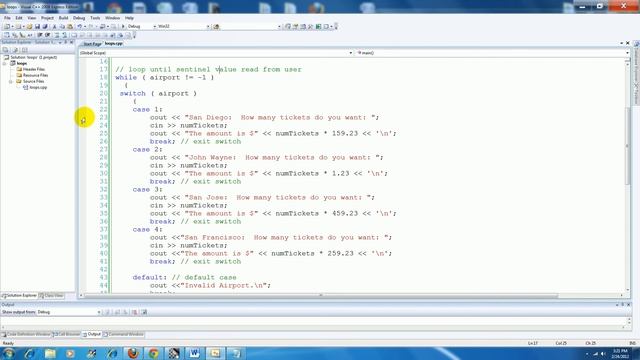640x360 pixels.
Task: Switch to the Code Definition Window tab
Action: [x=27, y=334]
